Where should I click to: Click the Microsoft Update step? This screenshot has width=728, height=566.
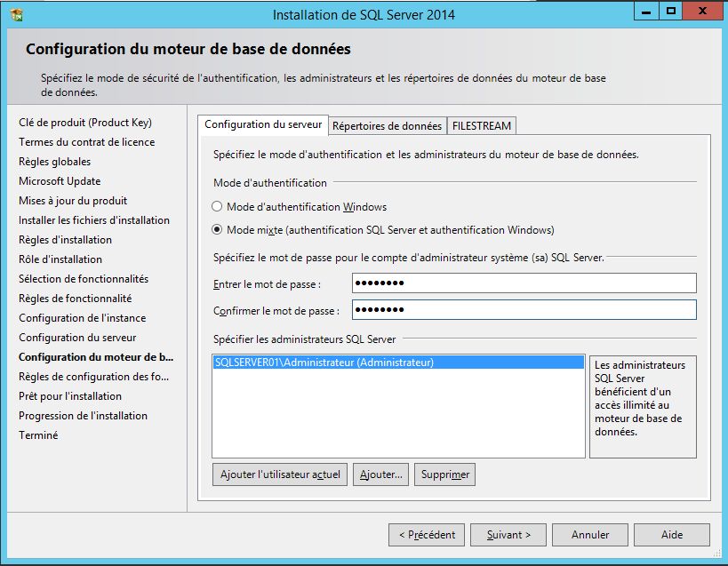click(60, 181)
